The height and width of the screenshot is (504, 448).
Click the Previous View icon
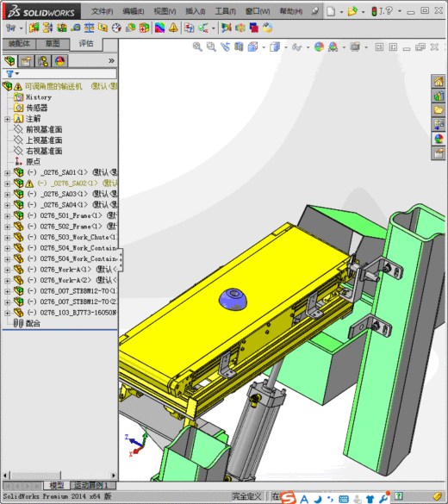tap(225, 47)
